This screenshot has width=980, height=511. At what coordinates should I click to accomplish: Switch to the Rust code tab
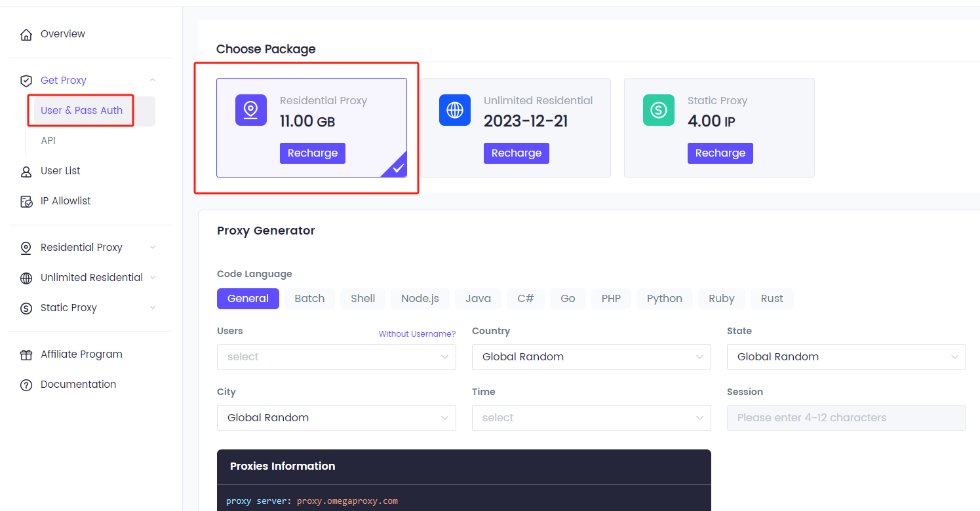coord(772,299)
